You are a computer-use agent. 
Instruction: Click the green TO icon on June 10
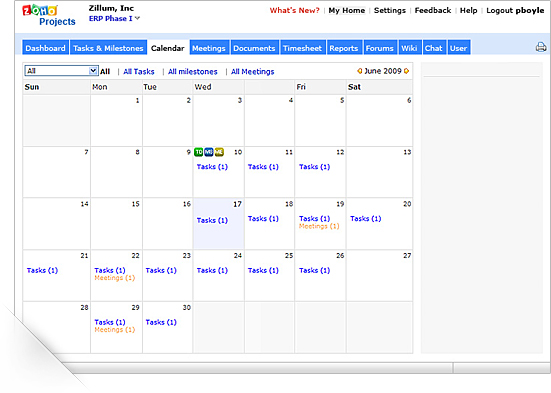click(199, 152)
